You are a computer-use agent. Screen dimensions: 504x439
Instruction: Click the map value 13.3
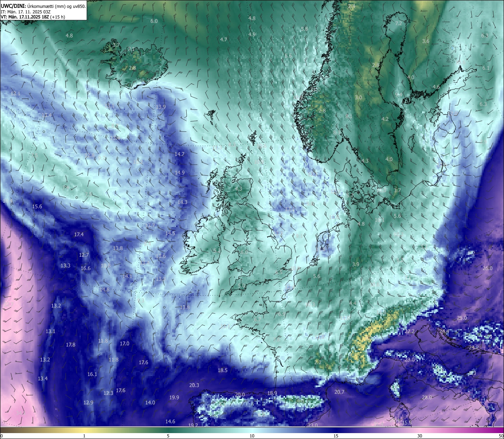65,265
